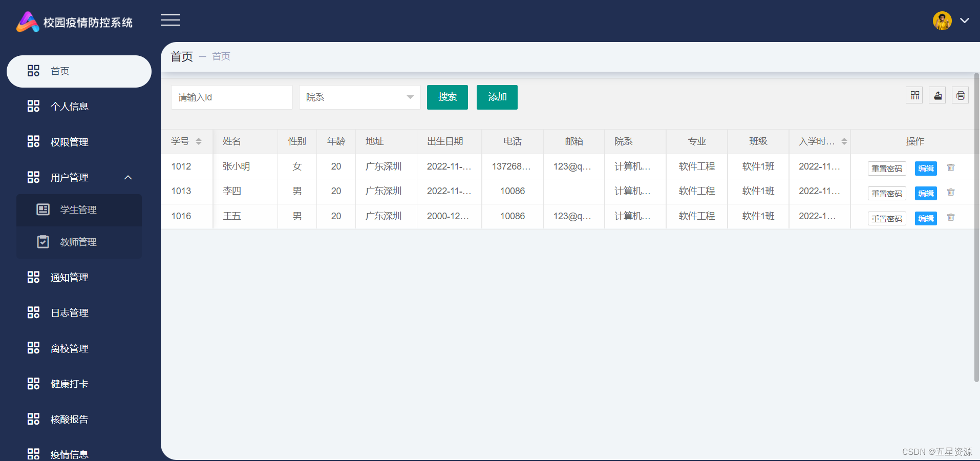Click the 搜索 search button
The width and height of the screenshot is (980, 461).
(x=448, y=97)
